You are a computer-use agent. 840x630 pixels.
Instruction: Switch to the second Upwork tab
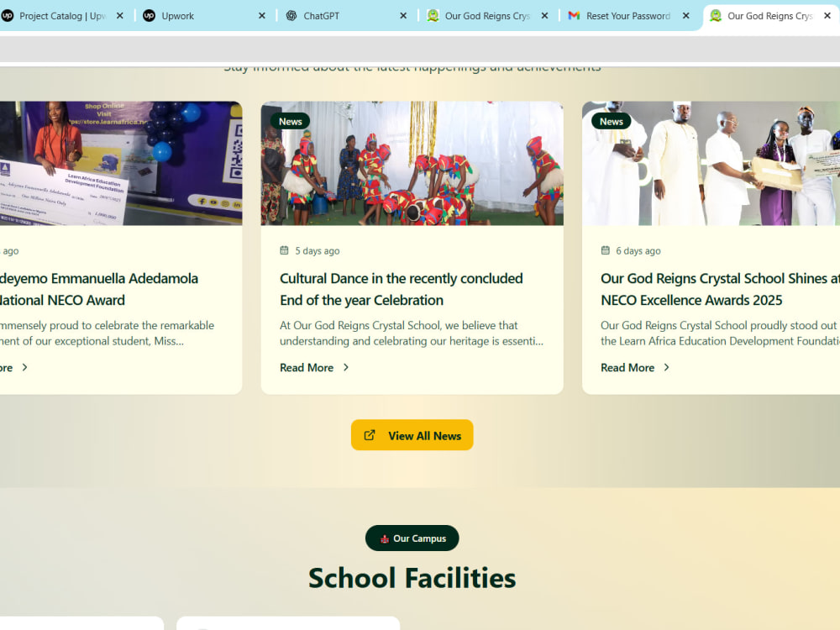[206, 16]
